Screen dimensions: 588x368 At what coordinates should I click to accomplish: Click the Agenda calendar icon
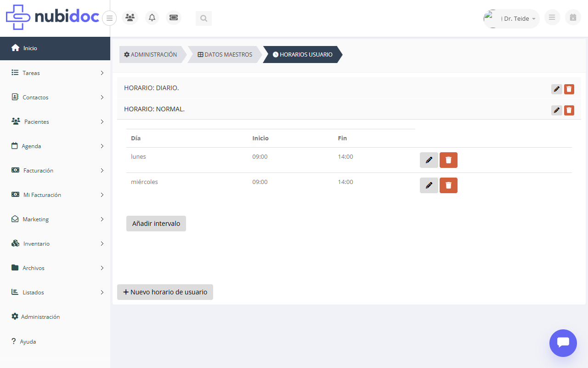pyautogui.click(x=14, y=146)
